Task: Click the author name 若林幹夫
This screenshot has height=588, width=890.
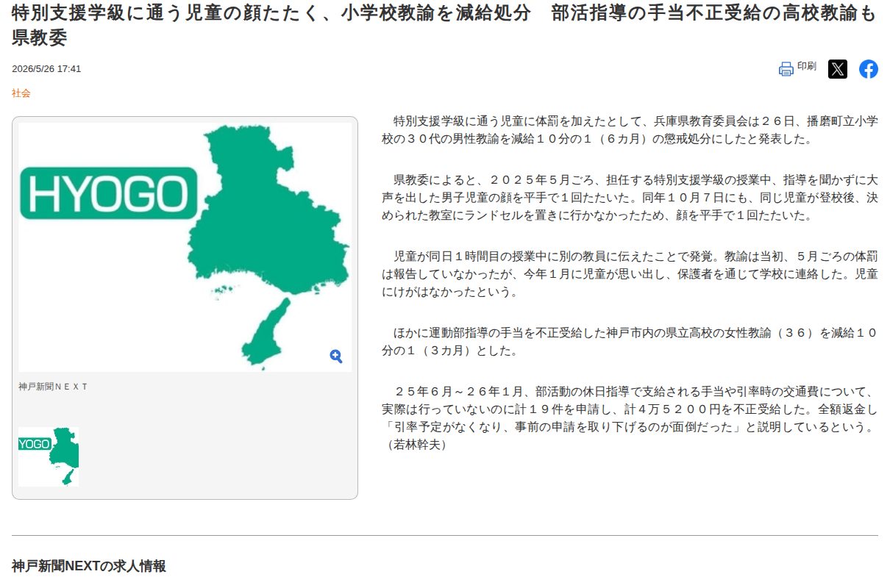Action: coord(416,445)
